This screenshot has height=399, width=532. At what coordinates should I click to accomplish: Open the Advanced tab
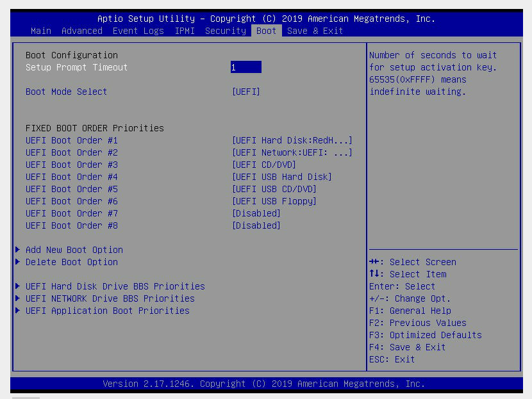click(x=81, y=30)
